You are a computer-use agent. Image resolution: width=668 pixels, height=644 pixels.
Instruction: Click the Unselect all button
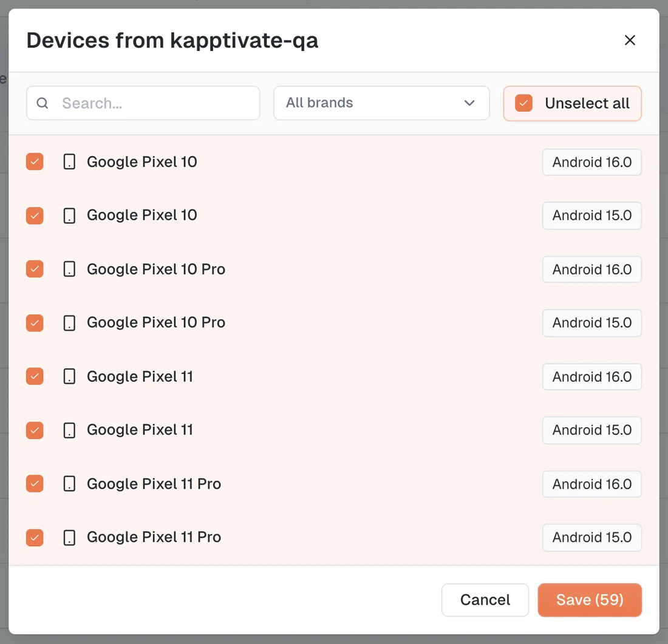[572, 104]
